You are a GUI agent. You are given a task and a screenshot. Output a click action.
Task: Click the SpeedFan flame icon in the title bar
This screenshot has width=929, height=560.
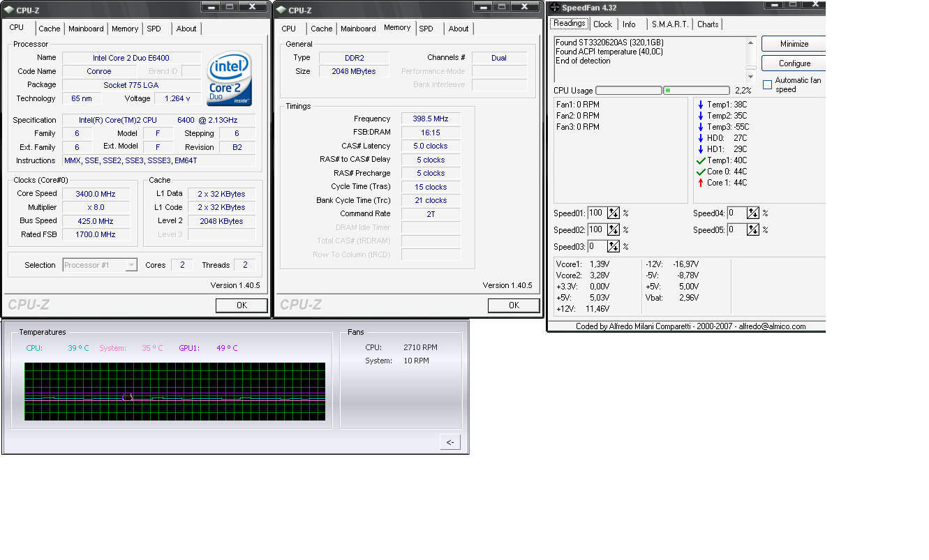[x=555, y=7]
